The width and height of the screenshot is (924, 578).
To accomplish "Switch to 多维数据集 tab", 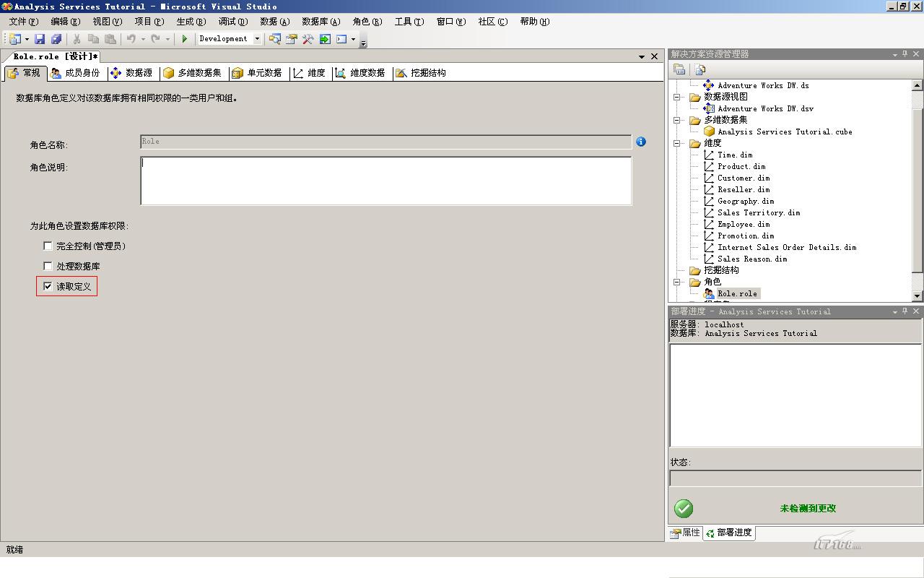I will pos(193,73).
